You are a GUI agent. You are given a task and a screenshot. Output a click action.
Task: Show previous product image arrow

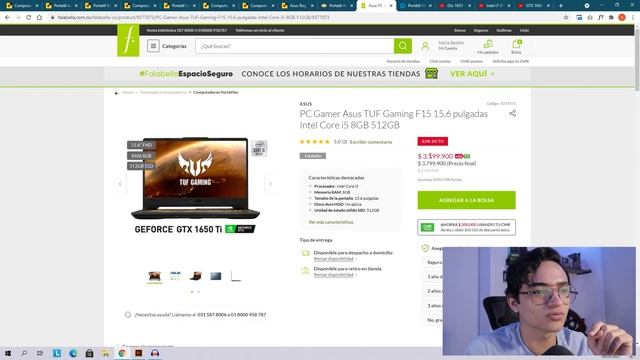pos(120,184)
